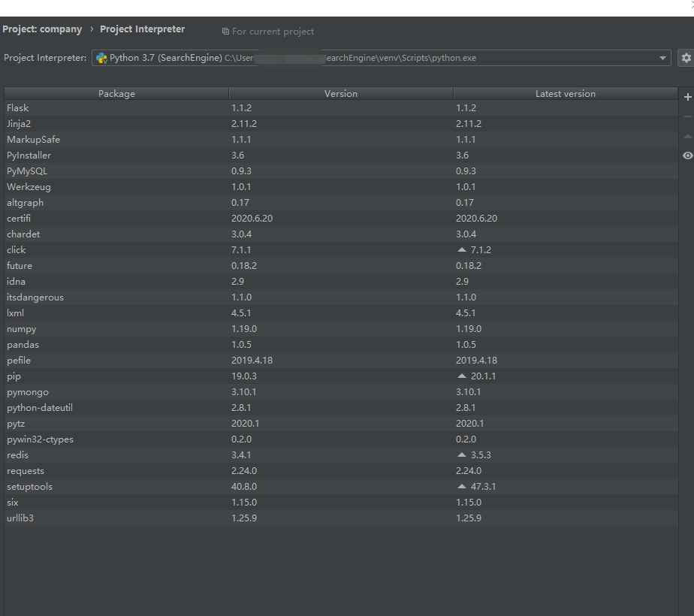Select the numpy package row
This screenshot has width=694, height=616.
click(341, 329)
